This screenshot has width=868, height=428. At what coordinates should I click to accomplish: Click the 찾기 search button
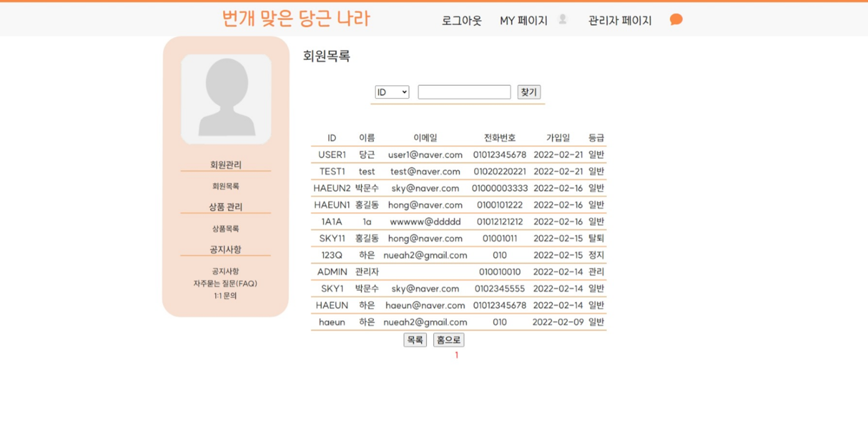coord(529,92)
